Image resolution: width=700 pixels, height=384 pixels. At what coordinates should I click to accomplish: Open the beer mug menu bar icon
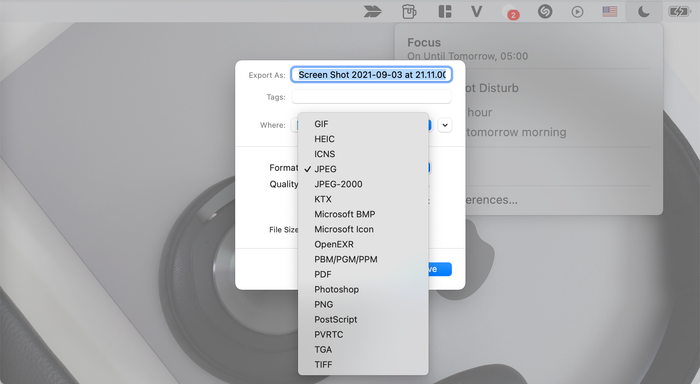409,12
